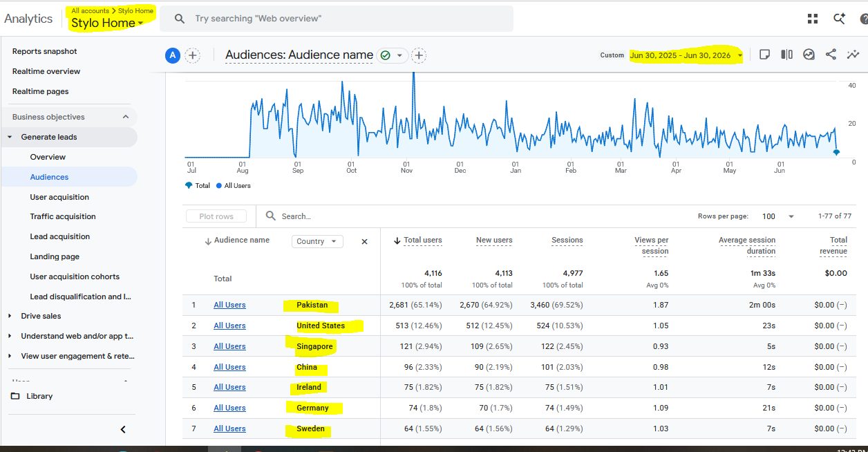The height and width of the screenshot is (452, 868).
Task: Share this report using share icon
Action: (x=831, y=55)
